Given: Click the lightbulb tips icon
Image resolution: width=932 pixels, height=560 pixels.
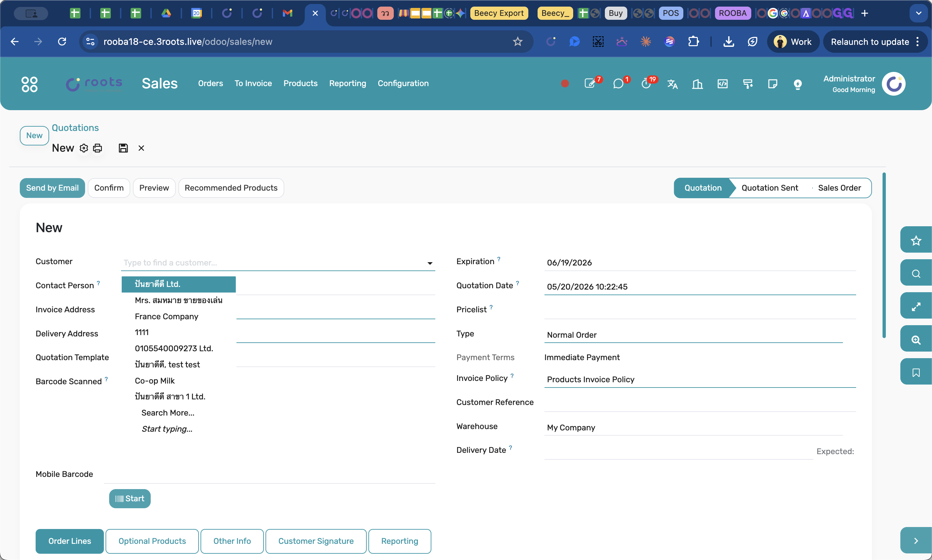Looking at the screenshot, I should click(797, 84).
